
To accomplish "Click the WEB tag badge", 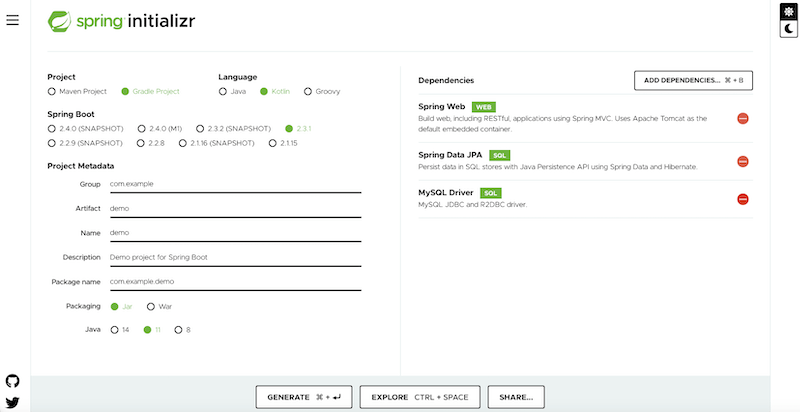I will pos(484,107).
